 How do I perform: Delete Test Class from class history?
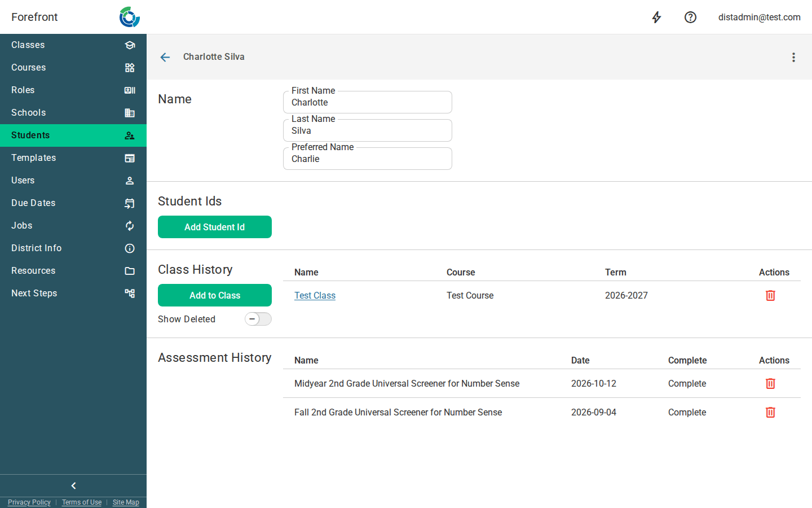(x=770, y=295)
